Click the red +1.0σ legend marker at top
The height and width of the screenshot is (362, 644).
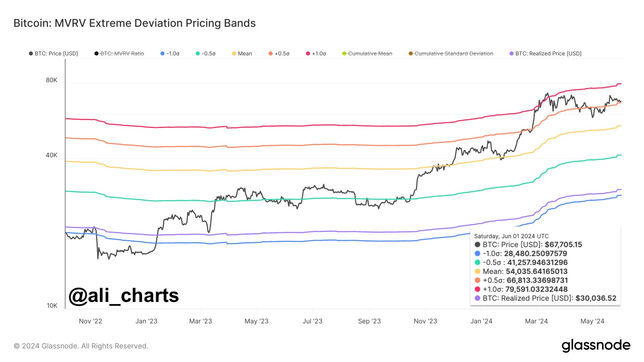click(308, 54)
